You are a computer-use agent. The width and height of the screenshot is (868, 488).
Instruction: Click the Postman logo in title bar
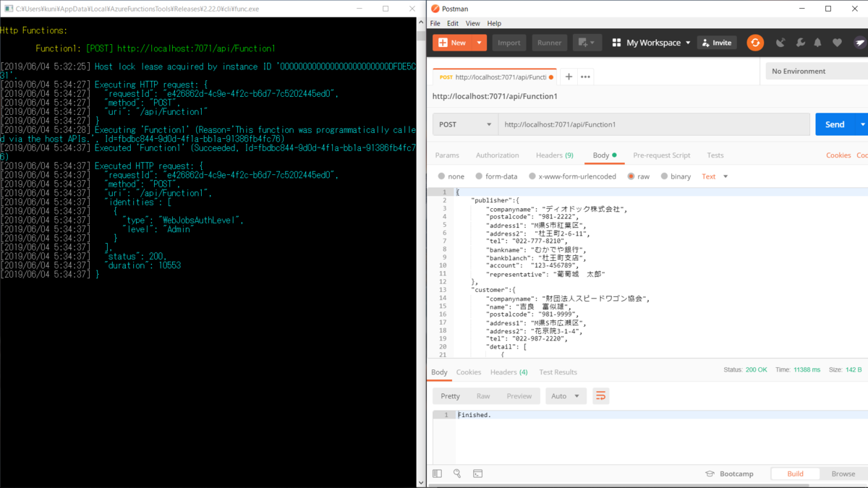435,9
